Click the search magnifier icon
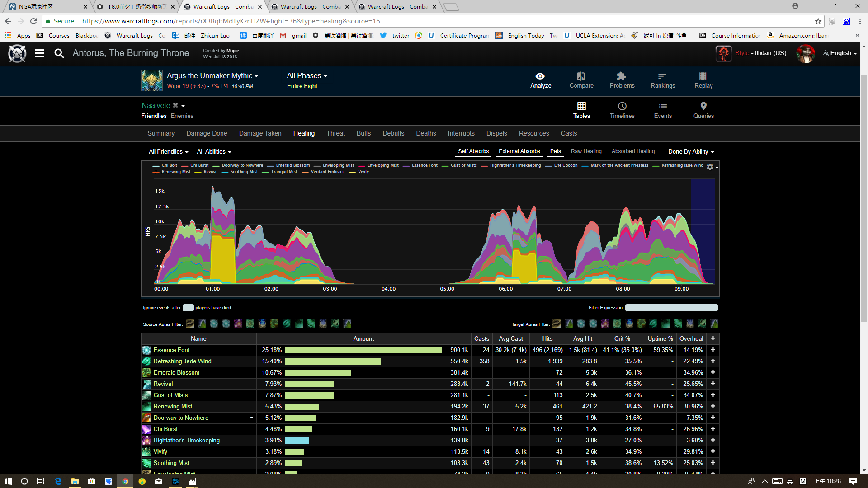868x488 pixels. [59, 53]
